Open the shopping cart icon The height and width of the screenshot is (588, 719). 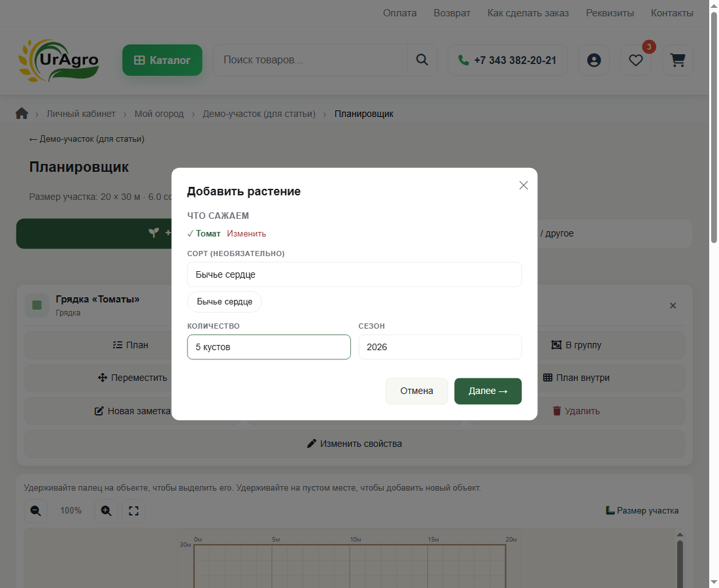(677, 60)
